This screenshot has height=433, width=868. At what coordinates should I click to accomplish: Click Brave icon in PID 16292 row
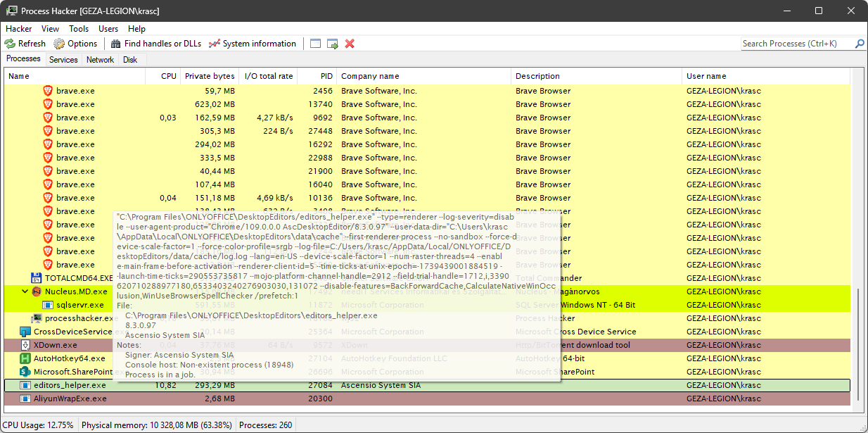(x=48, y=144)
